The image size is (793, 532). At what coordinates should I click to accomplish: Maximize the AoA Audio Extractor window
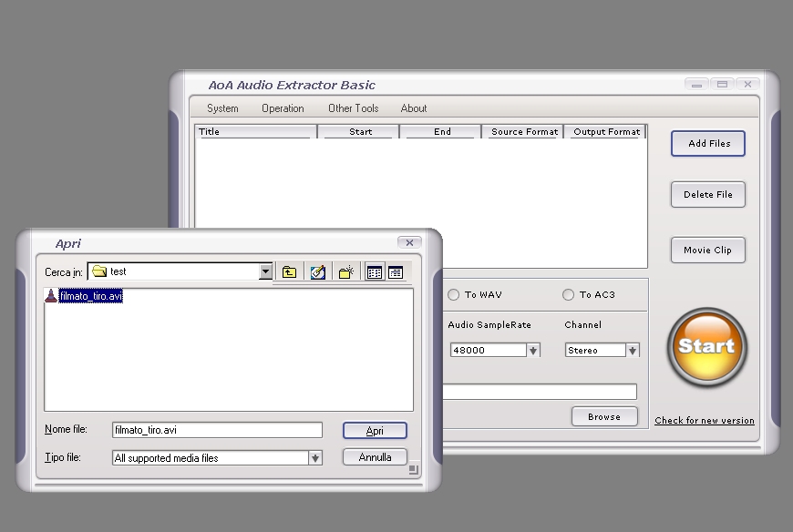click(x=722, y=85)
